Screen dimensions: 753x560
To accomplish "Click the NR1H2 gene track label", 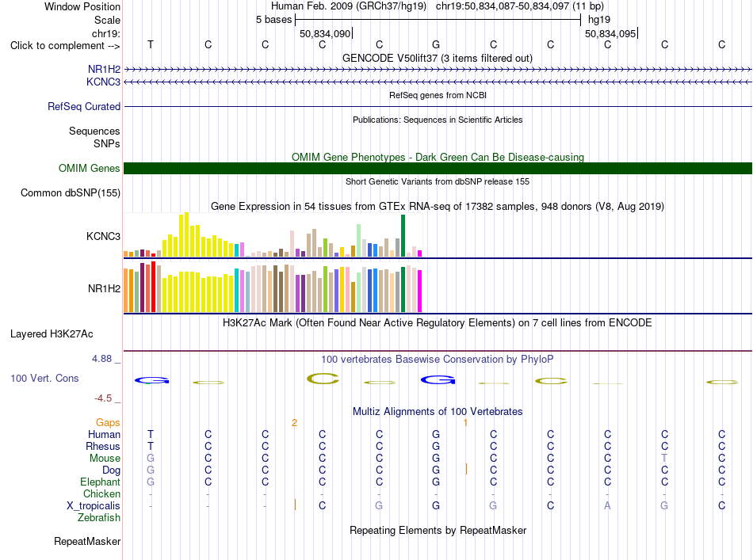I will click(x=104, y=69).
